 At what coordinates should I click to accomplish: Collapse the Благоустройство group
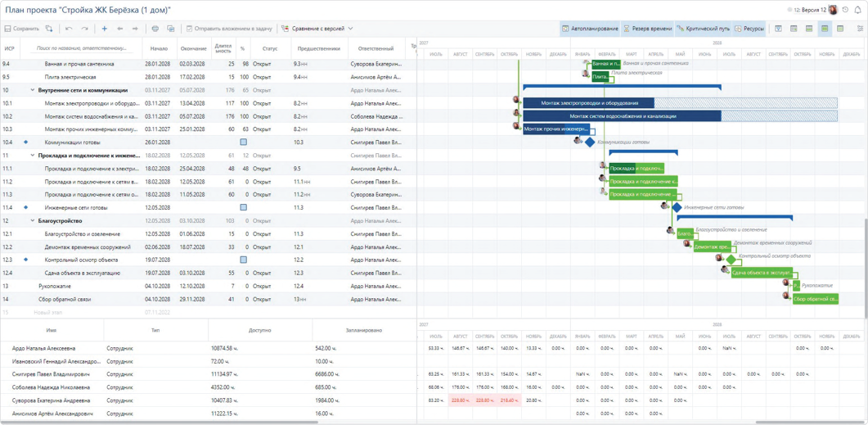tap(32, 220)
